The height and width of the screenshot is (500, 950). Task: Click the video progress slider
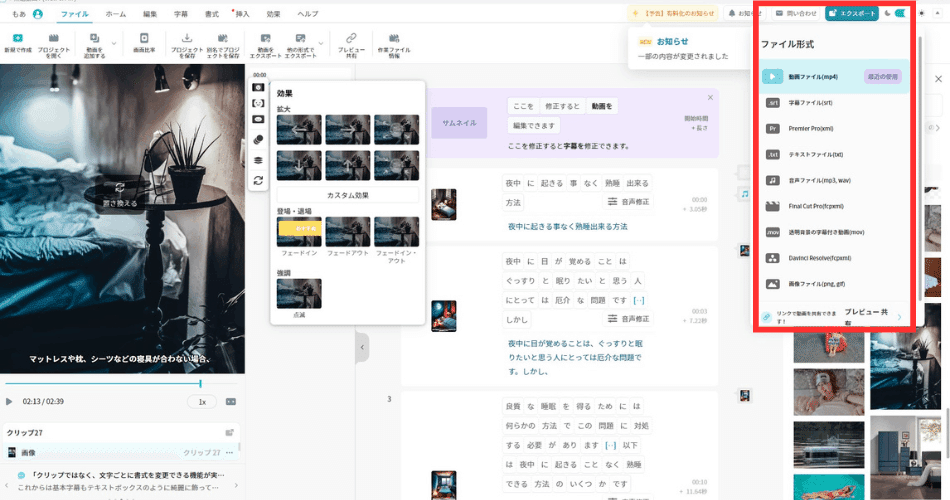[123, 383]
